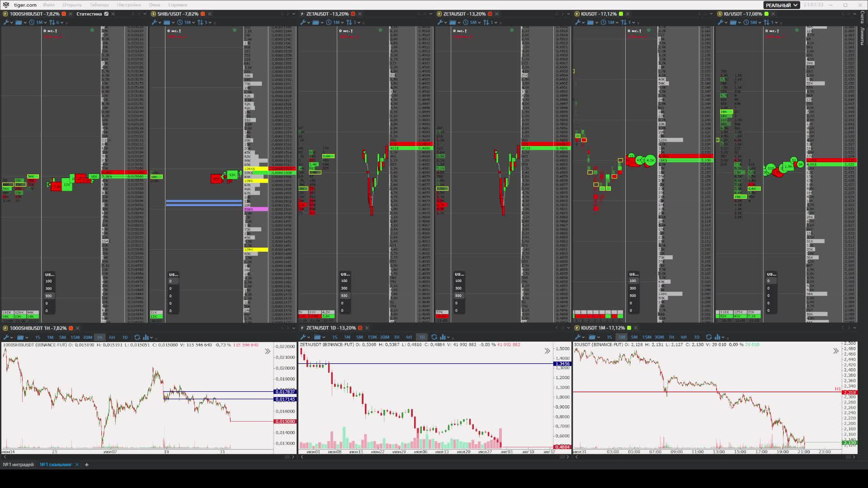The width and height of the screenshot is (868, 488).
Task: Open the wrench settings icon on the 1000SHIBUSDT panel
Action: 6,22
